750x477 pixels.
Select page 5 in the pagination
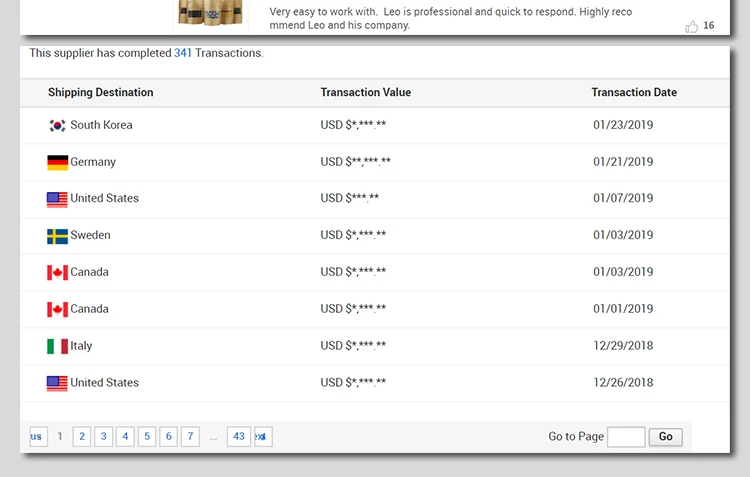tap(146, 437)
